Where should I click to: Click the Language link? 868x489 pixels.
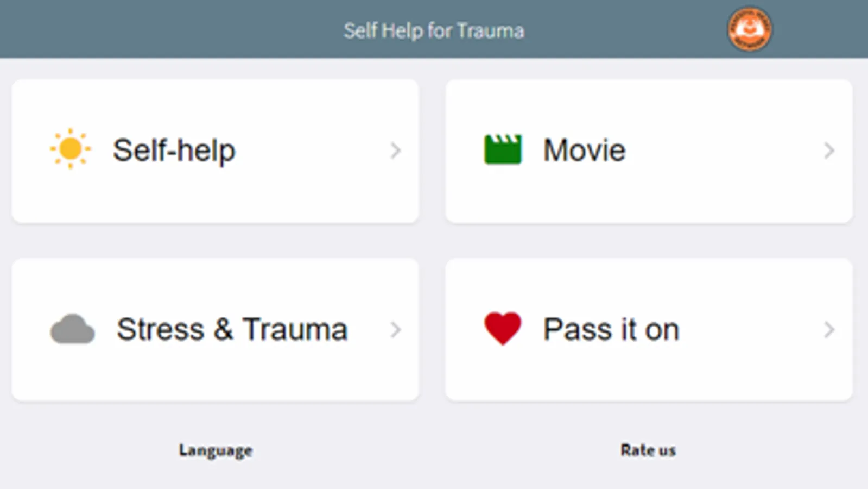[x=216, y=450]
